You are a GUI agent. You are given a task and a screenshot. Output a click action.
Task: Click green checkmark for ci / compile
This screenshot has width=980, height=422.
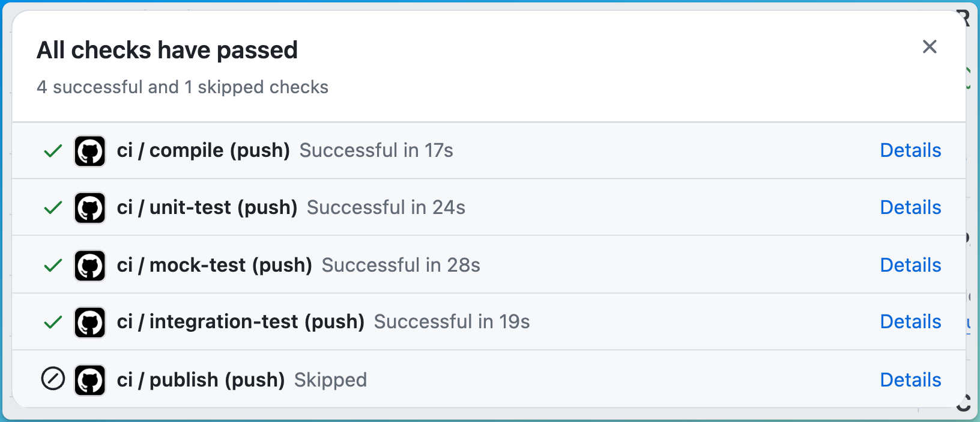[53, 151]
